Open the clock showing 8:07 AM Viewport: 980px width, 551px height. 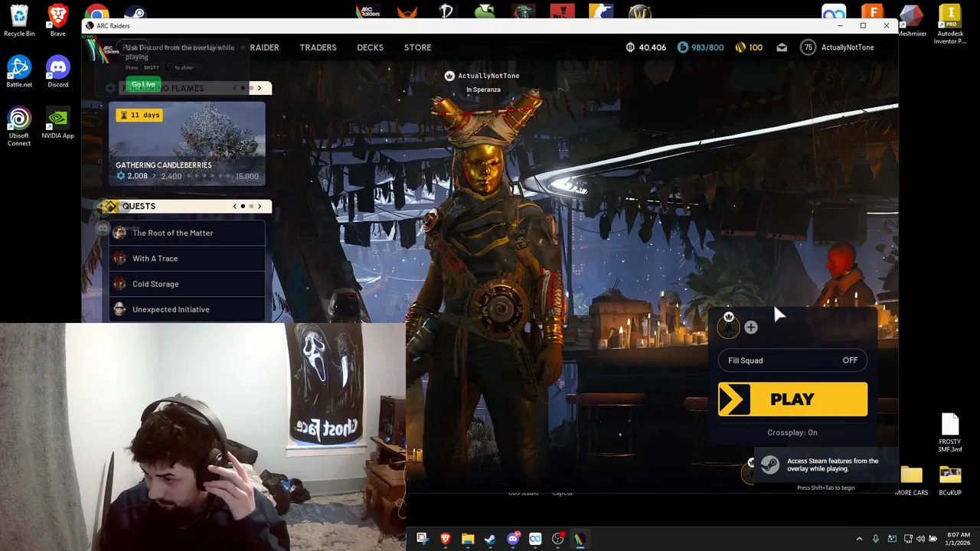958,539
